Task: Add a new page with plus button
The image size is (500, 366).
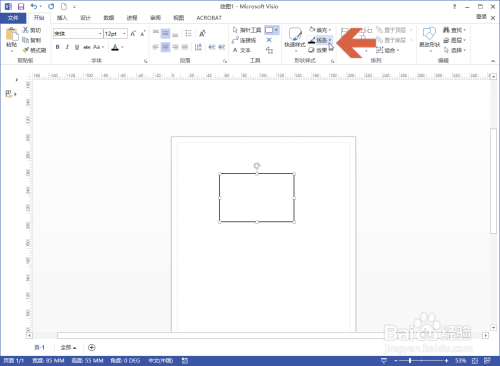Action: [x=92, y=348]
